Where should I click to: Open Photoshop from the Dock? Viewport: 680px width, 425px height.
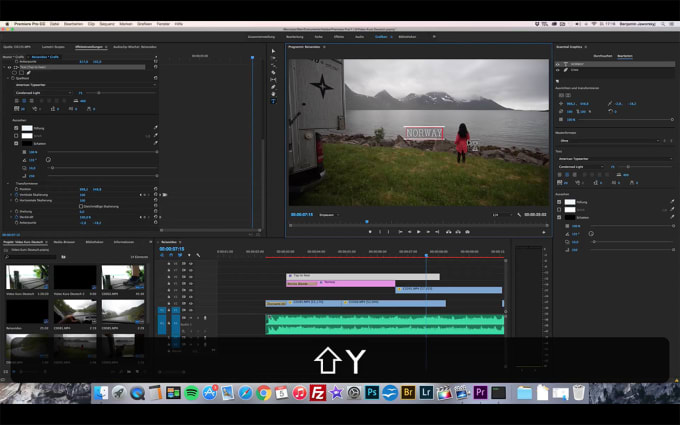[372, 393]
